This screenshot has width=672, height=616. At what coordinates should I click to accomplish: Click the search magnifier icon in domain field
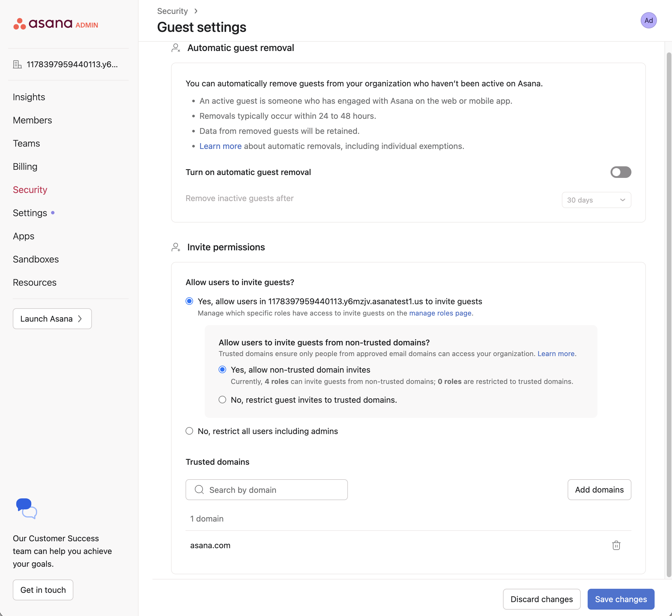(x=199, y=489)
